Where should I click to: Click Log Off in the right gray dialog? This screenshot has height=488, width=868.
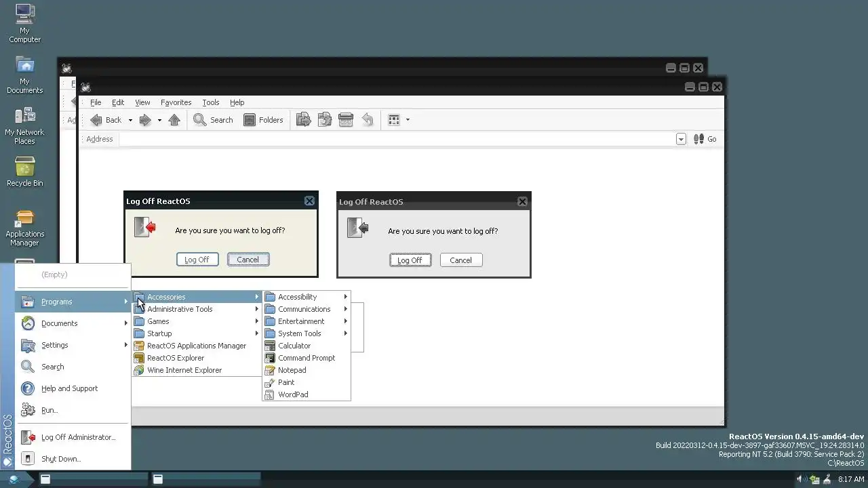[x=410, y=260]
